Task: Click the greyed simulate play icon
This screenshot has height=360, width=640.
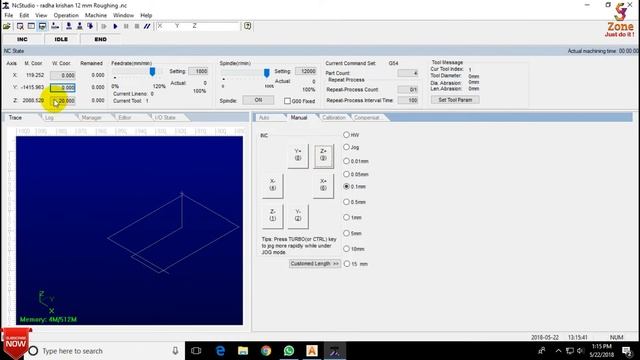Action: click(x=104, y=26)
